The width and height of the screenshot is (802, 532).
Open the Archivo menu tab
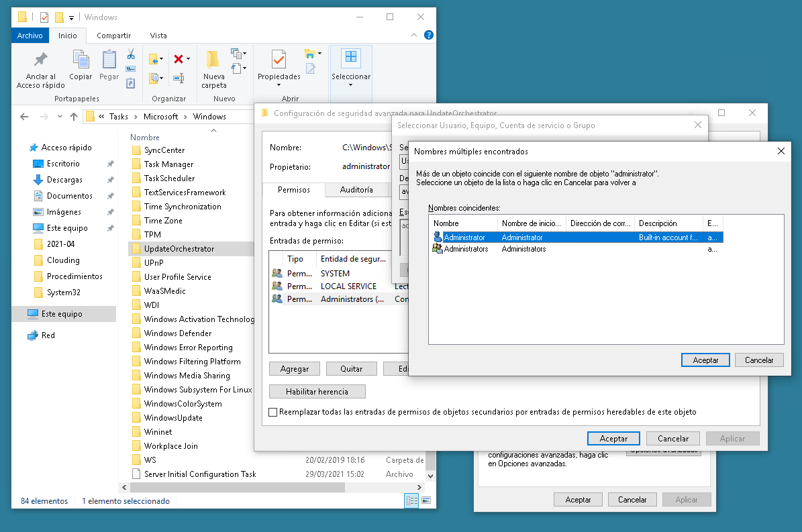click(30, 36)
